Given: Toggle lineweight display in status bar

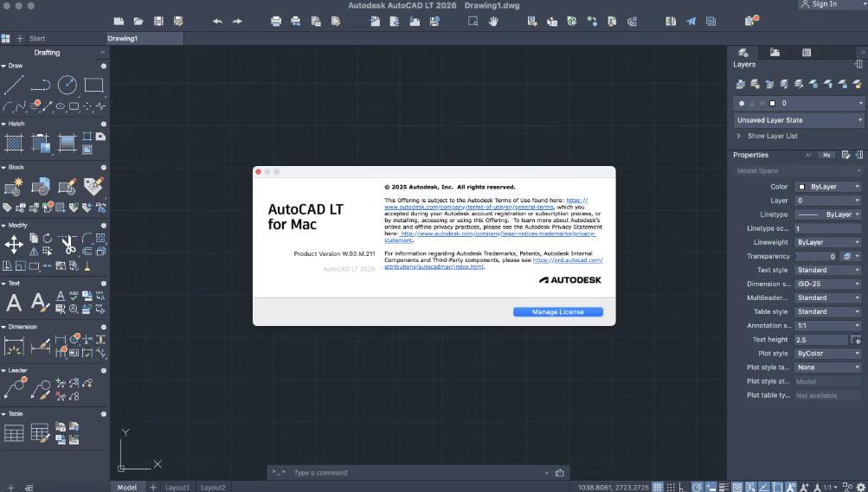Looking at the screenshot, I should (723, 487).
